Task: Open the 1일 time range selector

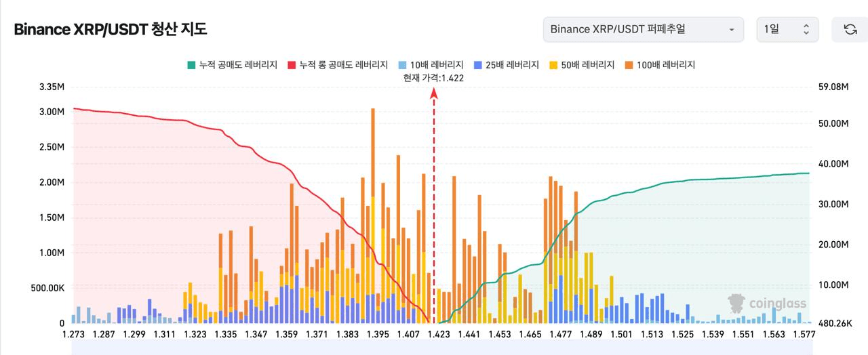Action: click(x=787, y=29)
